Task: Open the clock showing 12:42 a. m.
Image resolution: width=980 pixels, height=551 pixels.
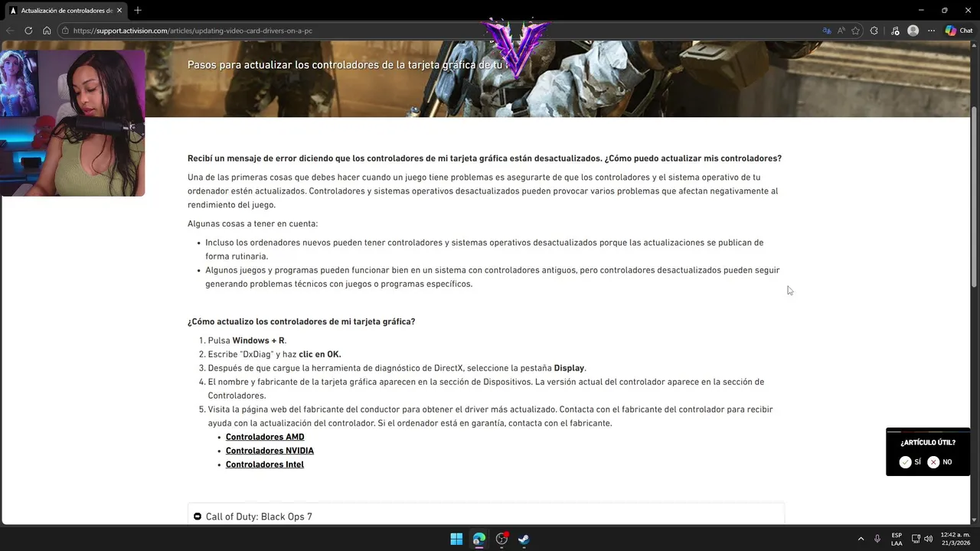Action: 955,539
